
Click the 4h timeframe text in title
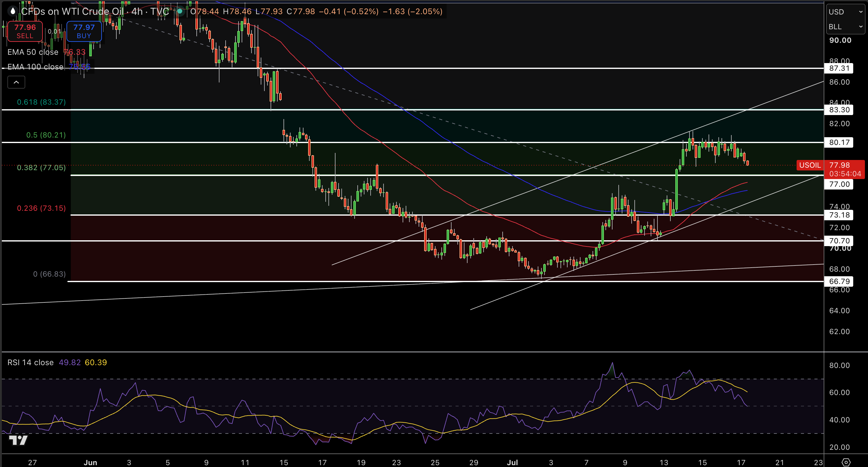tap(137, 11)
